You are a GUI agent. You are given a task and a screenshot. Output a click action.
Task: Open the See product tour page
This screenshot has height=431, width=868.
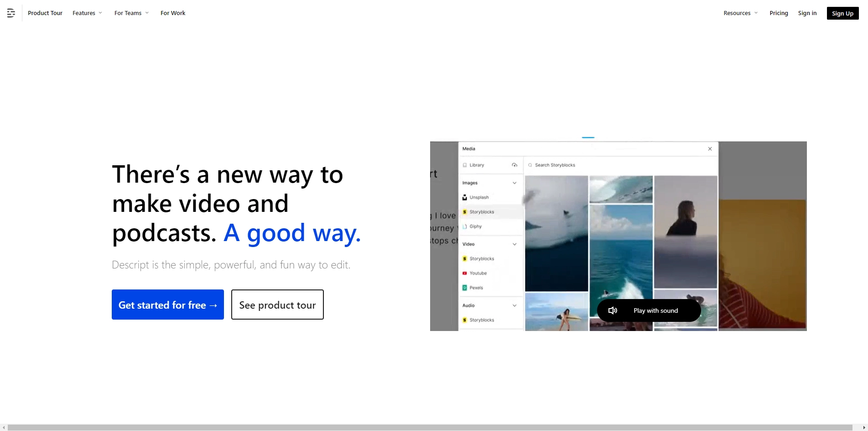click(x=277, y=305)
